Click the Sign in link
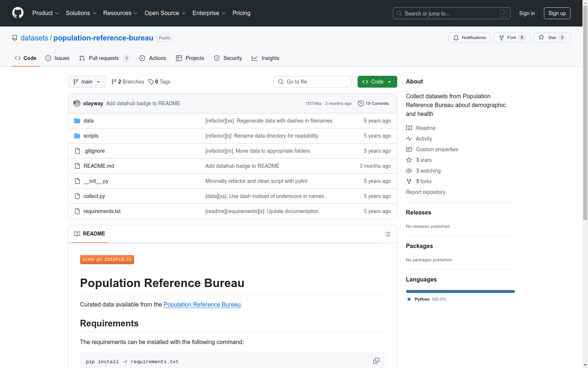 coord(527,13)
